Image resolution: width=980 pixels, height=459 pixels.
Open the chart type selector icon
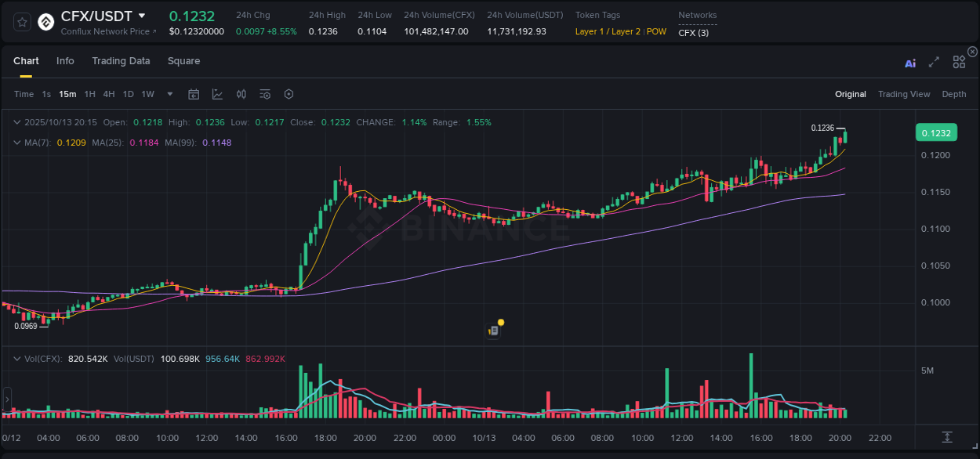217,94
